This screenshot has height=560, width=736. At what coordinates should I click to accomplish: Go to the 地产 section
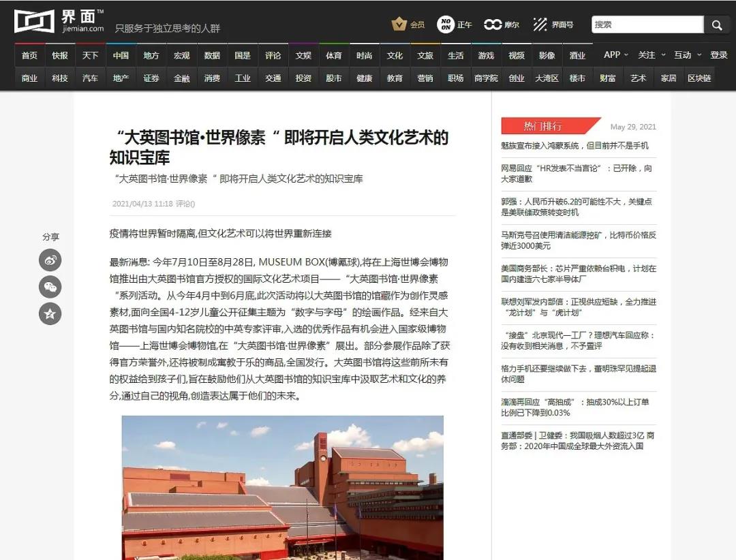[121, 78]
